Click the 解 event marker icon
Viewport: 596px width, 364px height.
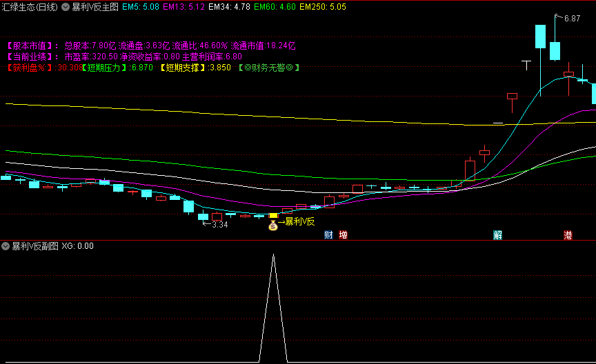pyautogui.click(x=497, y=235)
